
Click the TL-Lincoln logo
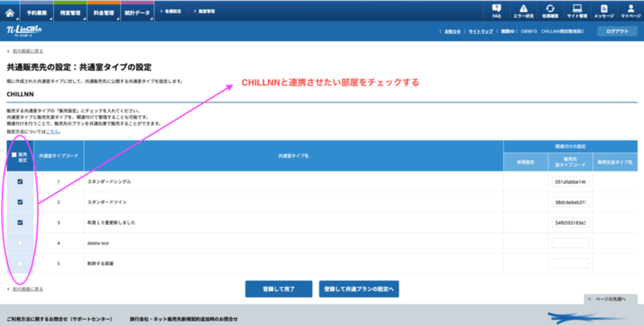[x=21, y=31]
